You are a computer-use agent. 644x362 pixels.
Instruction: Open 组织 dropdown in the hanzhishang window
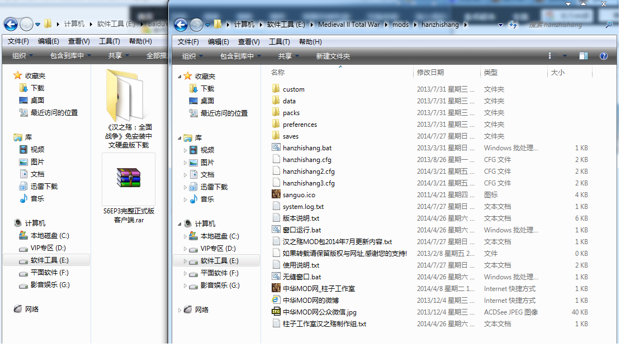[192, 56]
